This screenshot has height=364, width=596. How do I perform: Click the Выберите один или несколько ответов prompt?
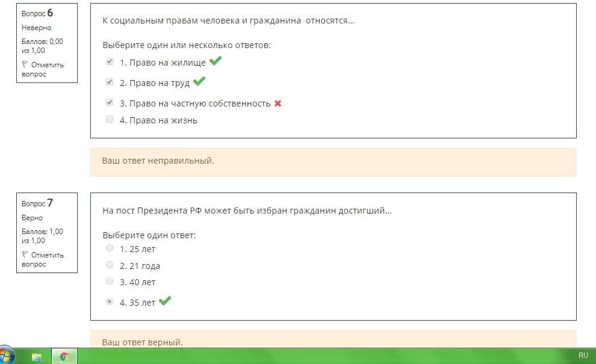tap(187, 45)
